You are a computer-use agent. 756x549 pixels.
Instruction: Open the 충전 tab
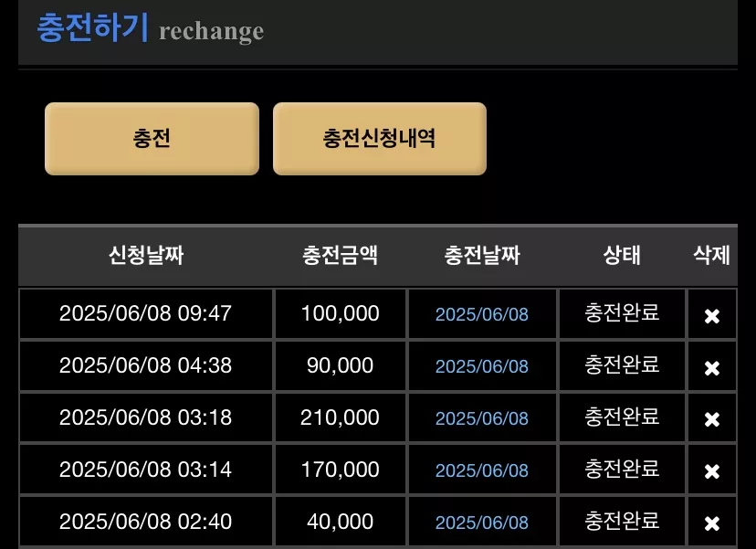(x=152, y=139)
